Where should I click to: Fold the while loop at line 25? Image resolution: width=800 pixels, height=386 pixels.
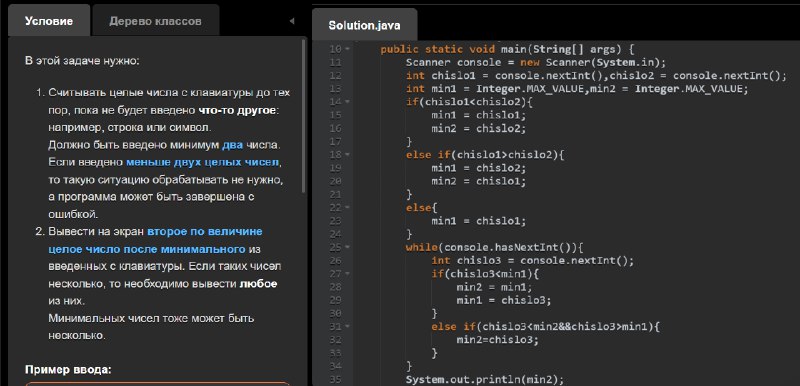(x=347, y=247)
